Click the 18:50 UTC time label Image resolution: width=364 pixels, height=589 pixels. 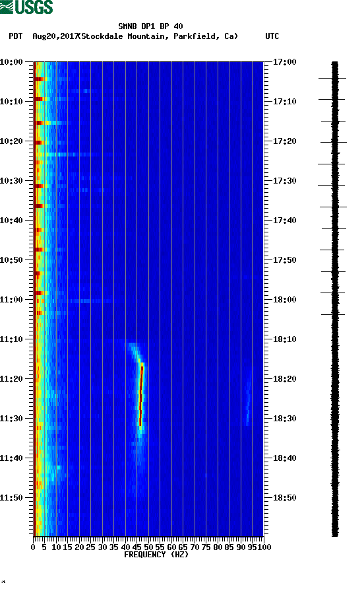[x=284, y=498]
